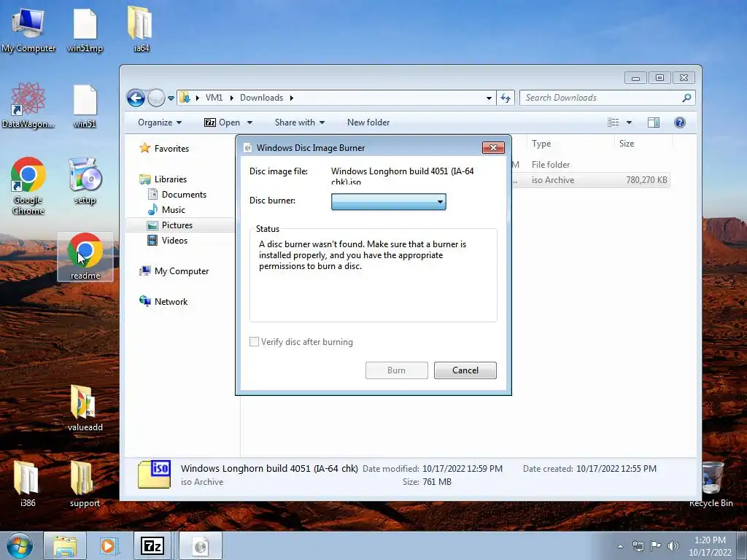Select Libraries in navigation pane
747x560 pixels.
pos(163,179)
